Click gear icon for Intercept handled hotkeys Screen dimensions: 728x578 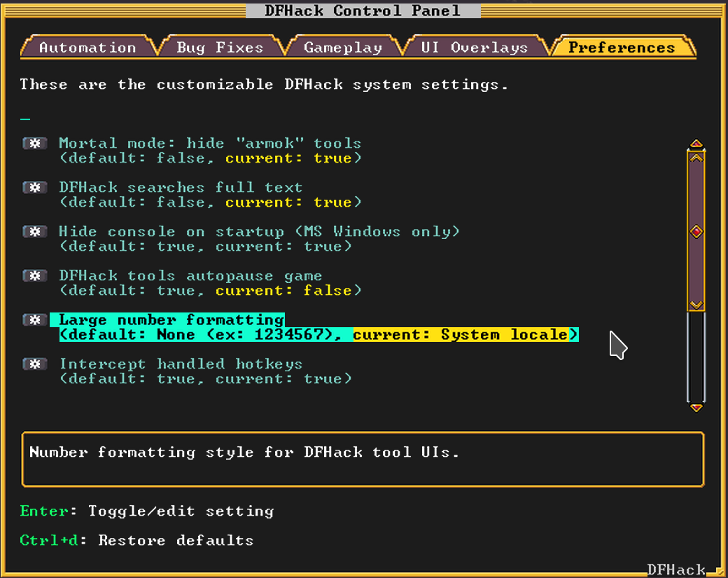coord(35,364)
